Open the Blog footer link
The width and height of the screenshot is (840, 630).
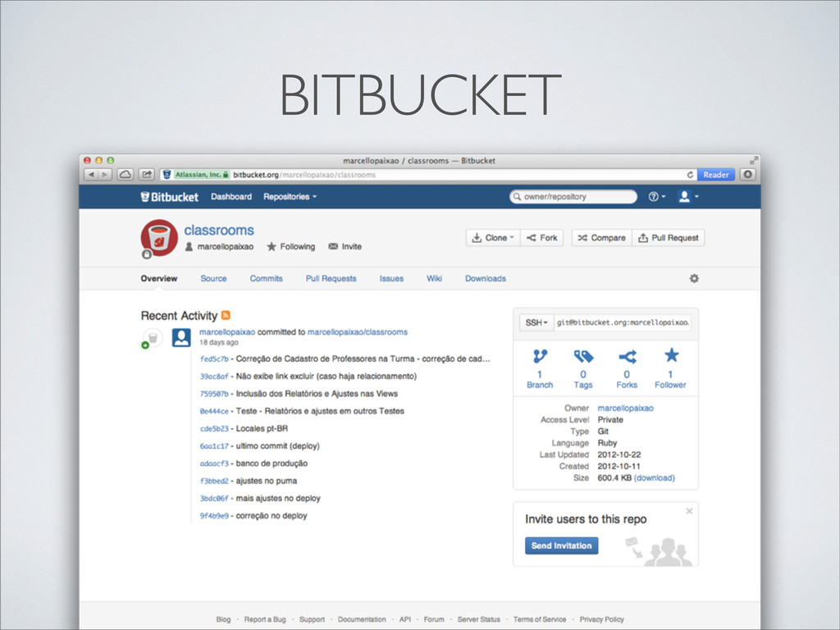223,619
